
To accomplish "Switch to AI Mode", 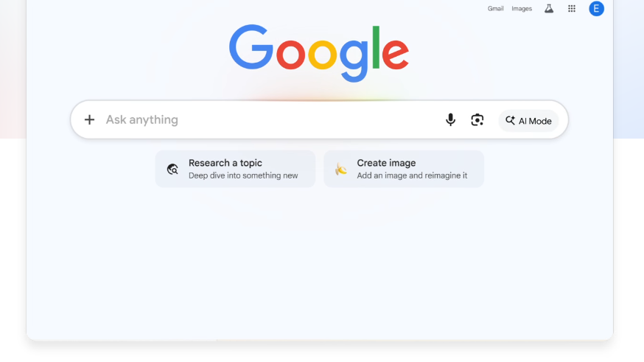I will tap(528, 121).
